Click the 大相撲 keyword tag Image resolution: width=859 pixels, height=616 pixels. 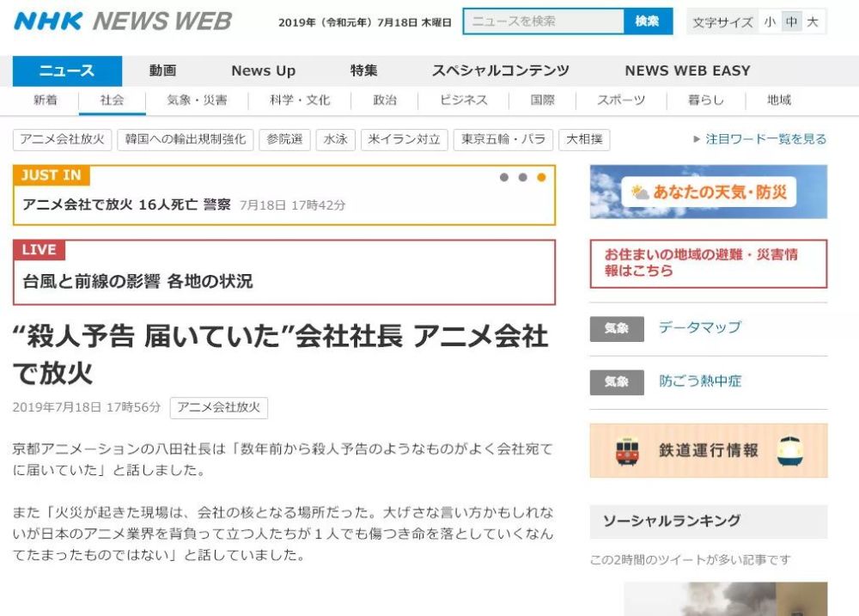[584, 140]
